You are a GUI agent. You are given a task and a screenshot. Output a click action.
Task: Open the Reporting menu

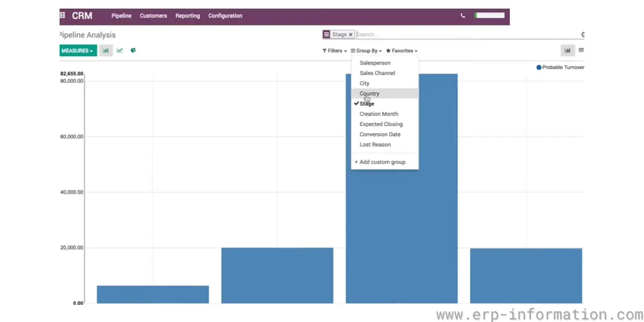coord(187,16)
